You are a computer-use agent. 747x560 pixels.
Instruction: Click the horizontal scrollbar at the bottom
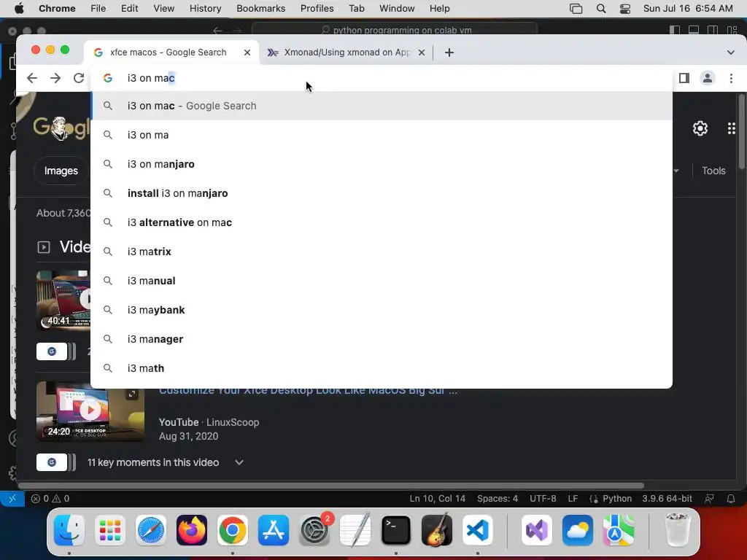pyautogui.click(x=330, y=486)
